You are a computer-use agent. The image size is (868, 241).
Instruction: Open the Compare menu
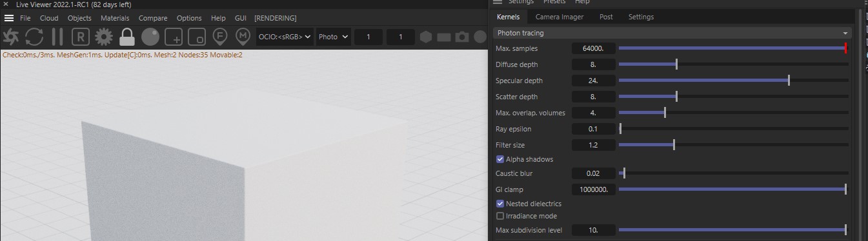(153, 18)
